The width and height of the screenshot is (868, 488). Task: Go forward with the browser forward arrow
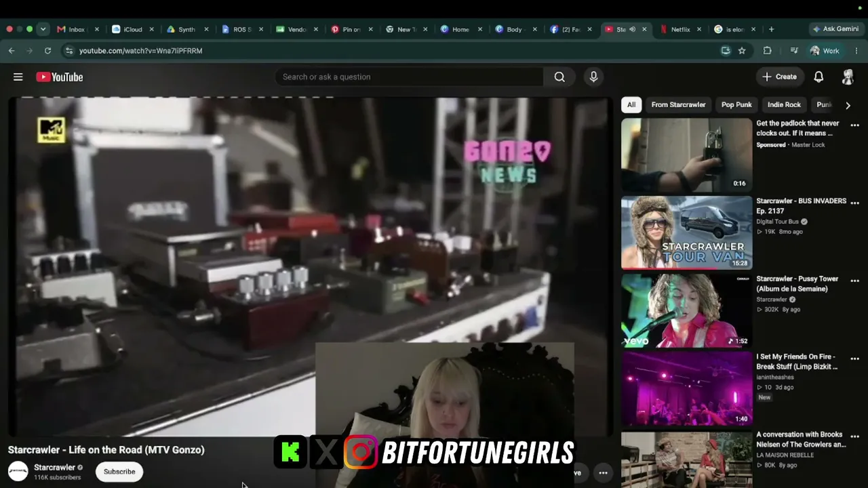29,51
